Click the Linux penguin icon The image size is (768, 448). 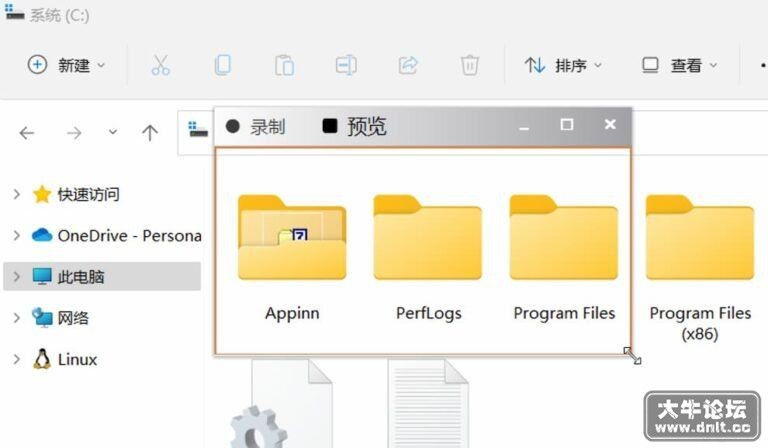(42, 359)
